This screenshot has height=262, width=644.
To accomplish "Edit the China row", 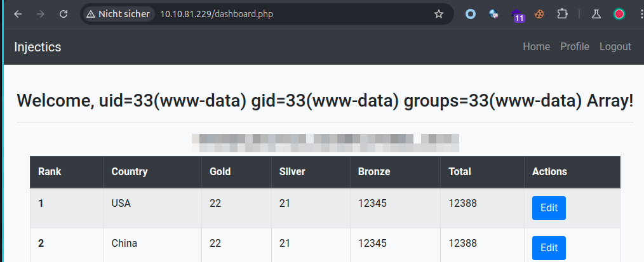I will click(x=549, y=248).
